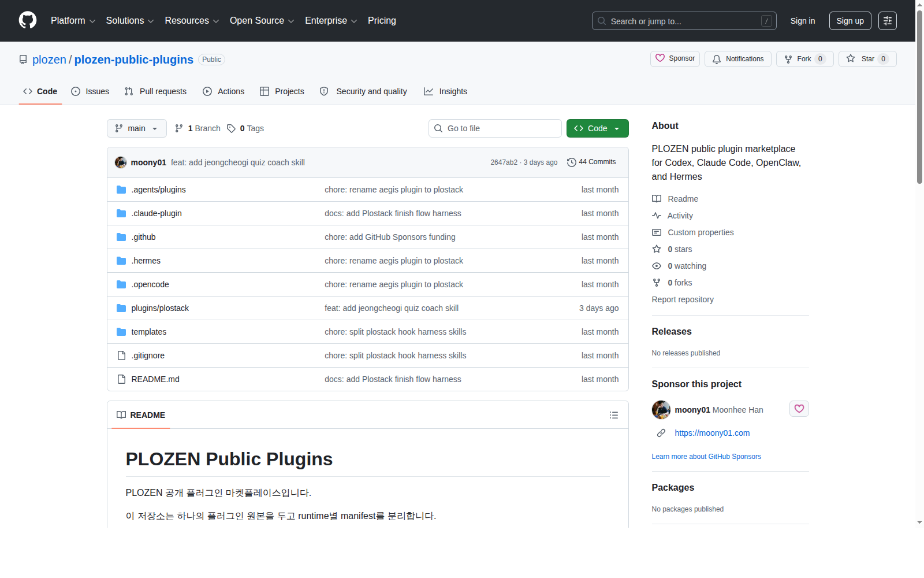Image resolution: width=924 pixels, height=578 pixels.
Task: Open the https://moony01.com link
Action: (712, 433)
